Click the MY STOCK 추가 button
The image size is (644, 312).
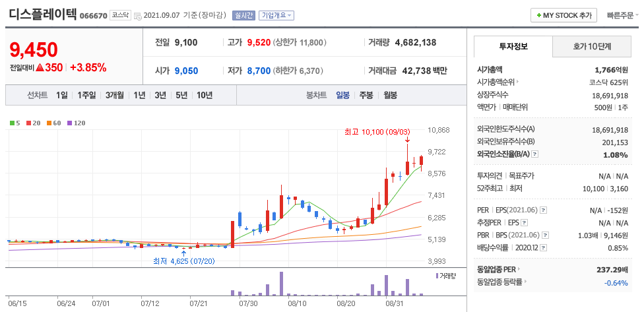563,16
